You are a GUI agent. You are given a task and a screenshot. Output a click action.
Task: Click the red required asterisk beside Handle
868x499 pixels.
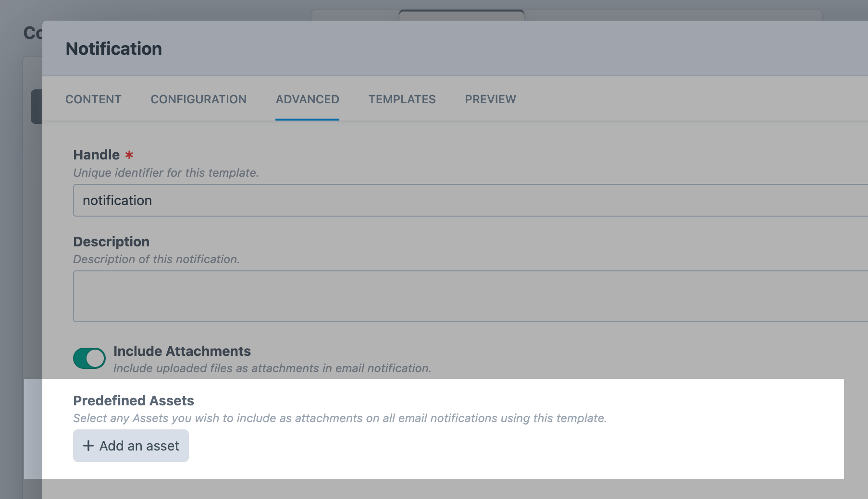coord(128,155)
